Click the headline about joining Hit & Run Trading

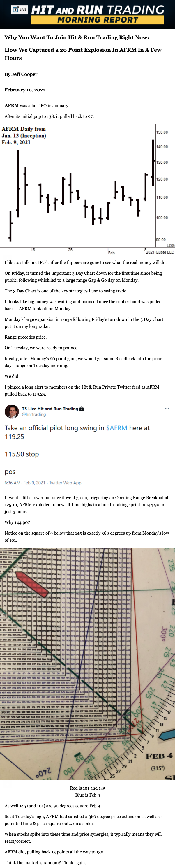click(77, 37)
